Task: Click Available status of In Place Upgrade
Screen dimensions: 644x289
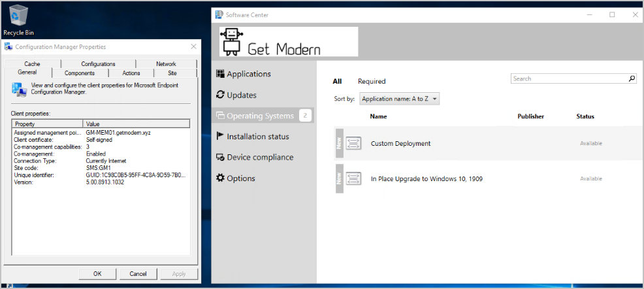Action: tap(591, 178)
